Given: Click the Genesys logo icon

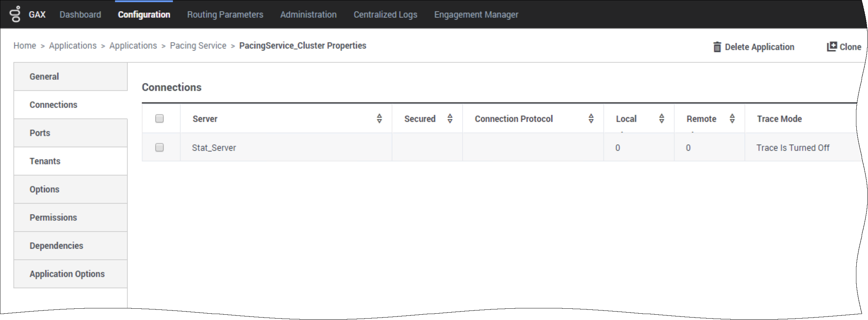Looking at the screenshot, I should (x=15, y=14).
